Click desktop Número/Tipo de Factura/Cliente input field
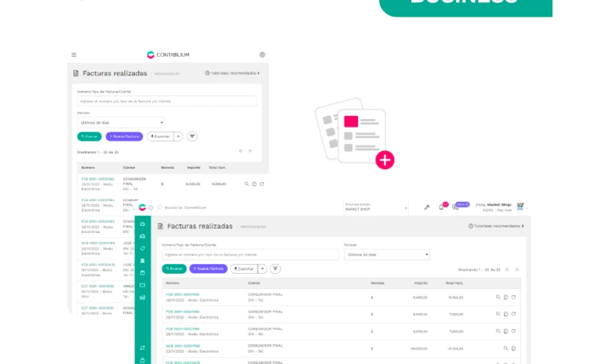Screen dimensions: 607x364 coord(250,255)
